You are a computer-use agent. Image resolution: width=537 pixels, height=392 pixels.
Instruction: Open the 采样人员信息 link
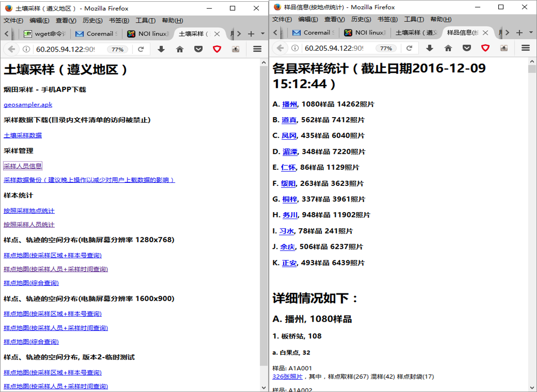coord(23,166)
